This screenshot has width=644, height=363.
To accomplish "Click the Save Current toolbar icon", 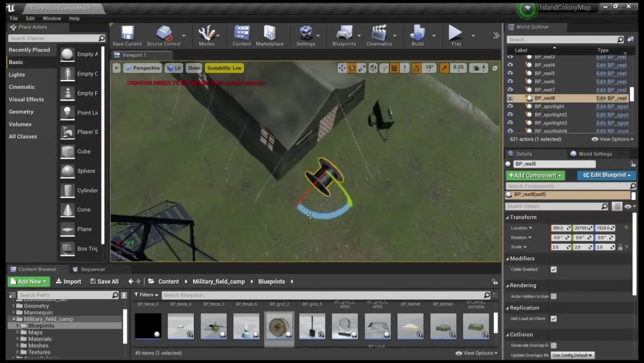I will click(127, 35).
